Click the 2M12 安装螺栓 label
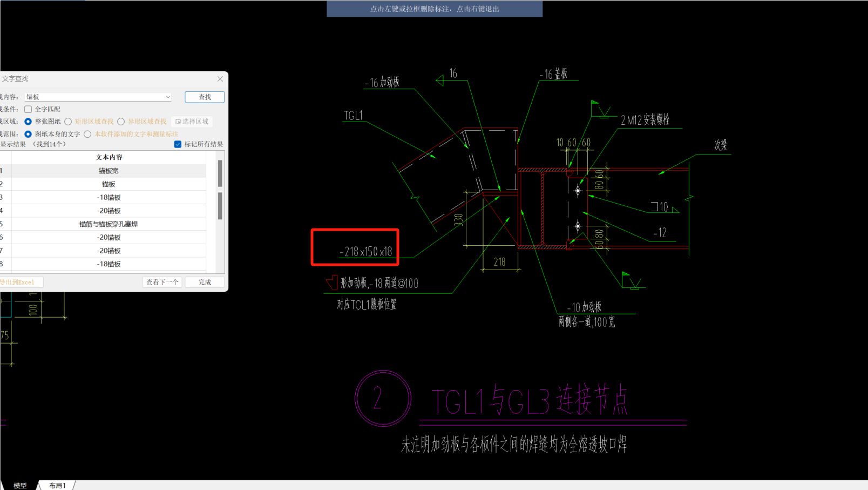868x490 pixels. tap(645, 120)
